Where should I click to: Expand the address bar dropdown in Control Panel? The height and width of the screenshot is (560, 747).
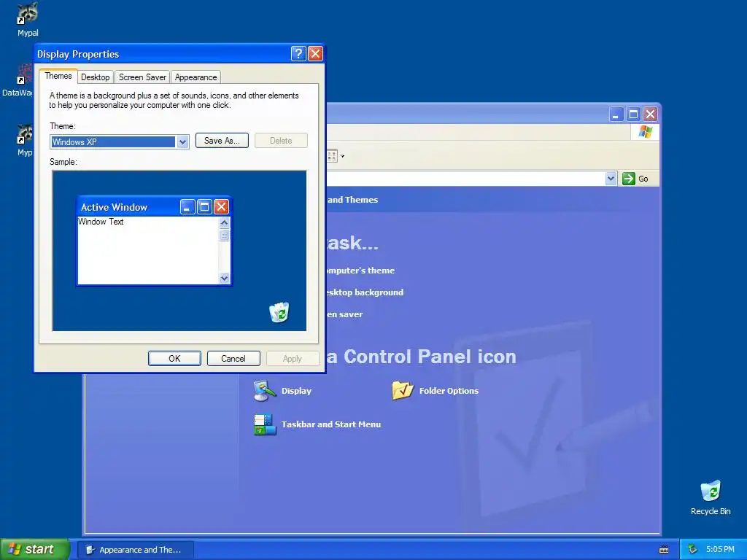click(611, 179)
